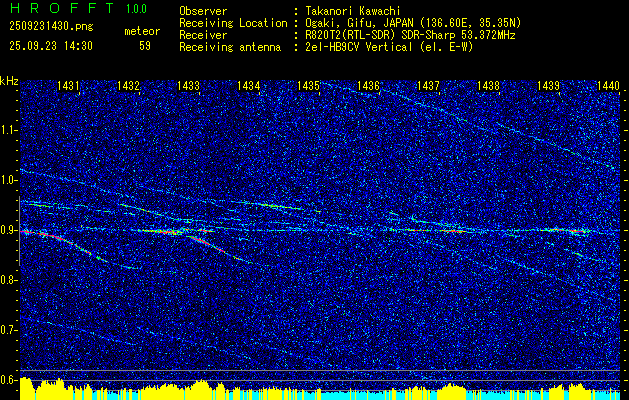Click the 1.0 kHz axis label
The height and width of the screenshot is (400, 629).
click(x=9, y=180)
